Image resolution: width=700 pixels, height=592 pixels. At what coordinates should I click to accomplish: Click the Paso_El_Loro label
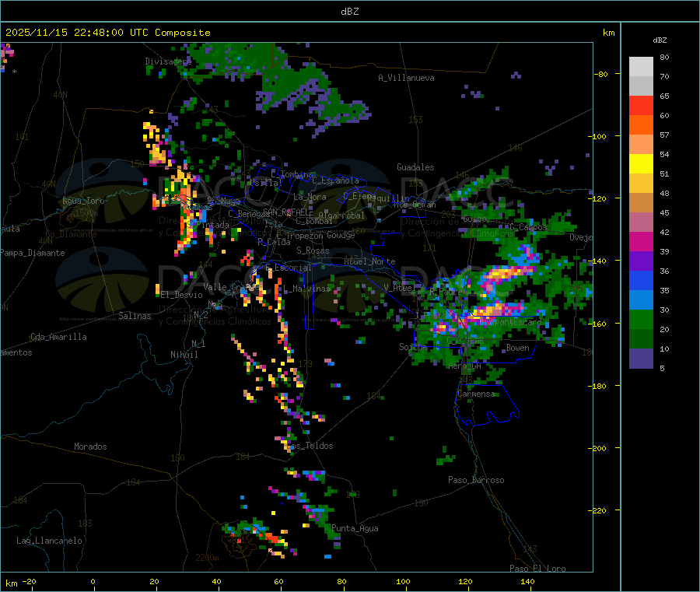coord(538,569)
